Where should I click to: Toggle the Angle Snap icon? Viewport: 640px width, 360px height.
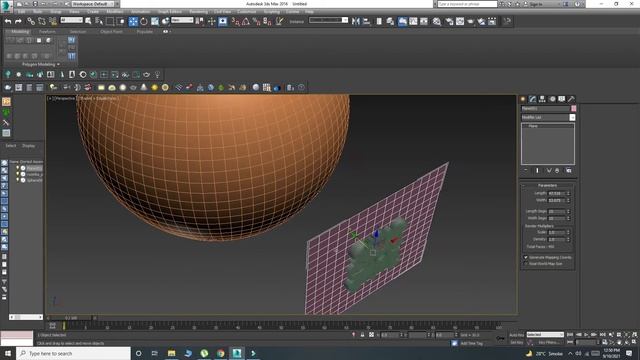coord(246,21)
